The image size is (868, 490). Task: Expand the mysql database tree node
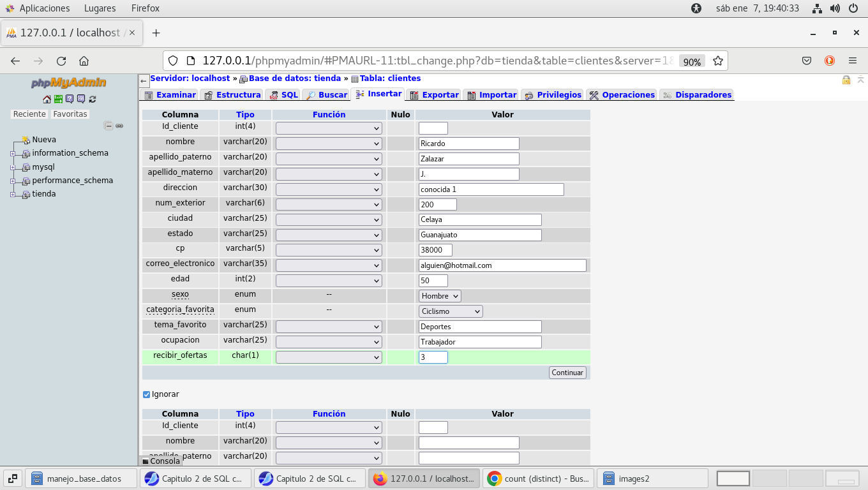point(12,168)
